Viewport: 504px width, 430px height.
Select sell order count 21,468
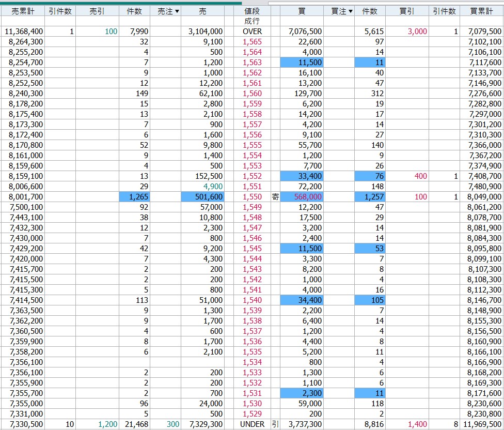click(137, 424)
